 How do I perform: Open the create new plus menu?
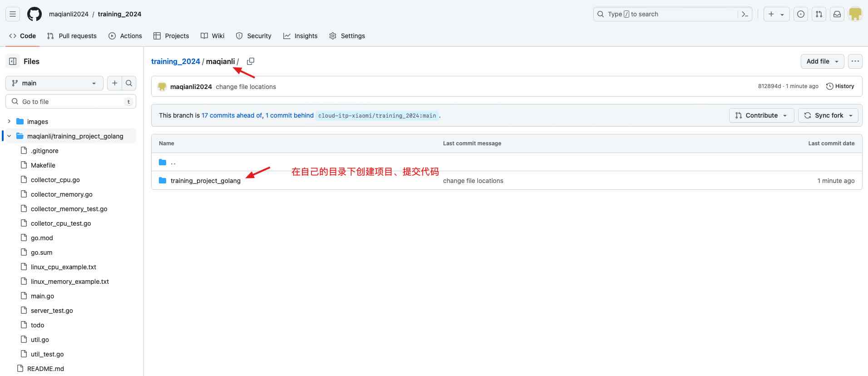pos(776,14)
